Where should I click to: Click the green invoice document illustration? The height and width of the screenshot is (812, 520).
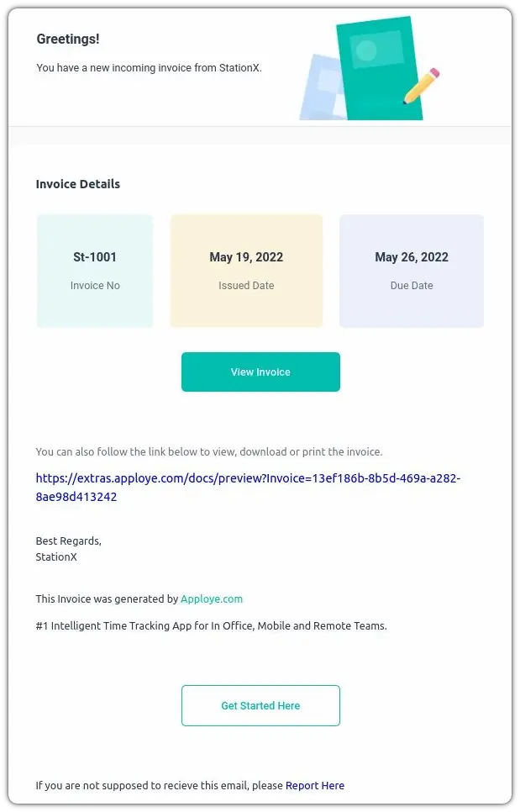point(378,67)
